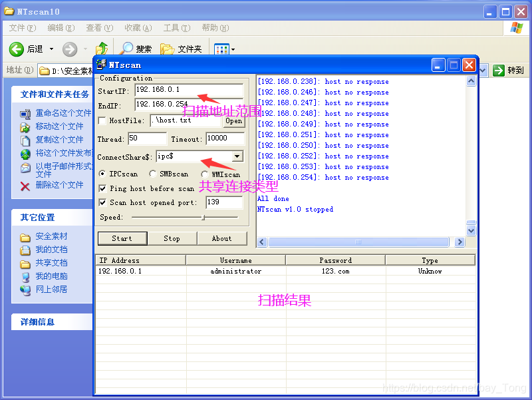The image size is (532, 400).
Task: Click the 删除这个文件 link
Action: pos(59,185)
